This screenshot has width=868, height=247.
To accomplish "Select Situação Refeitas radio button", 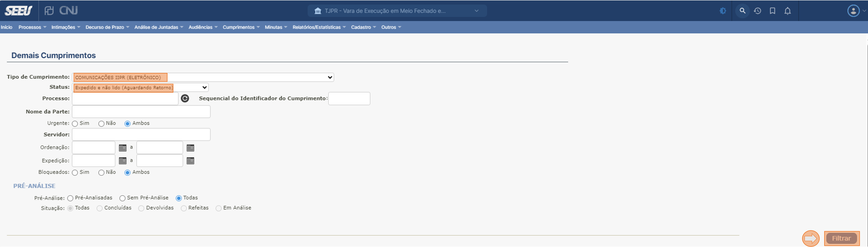I will tap(184, 208).
